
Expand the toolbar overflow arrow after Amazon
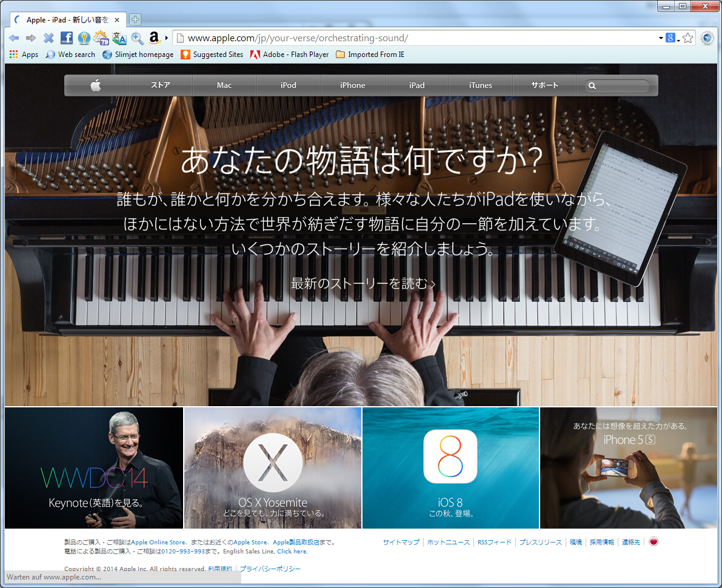[x=166, y=38]
